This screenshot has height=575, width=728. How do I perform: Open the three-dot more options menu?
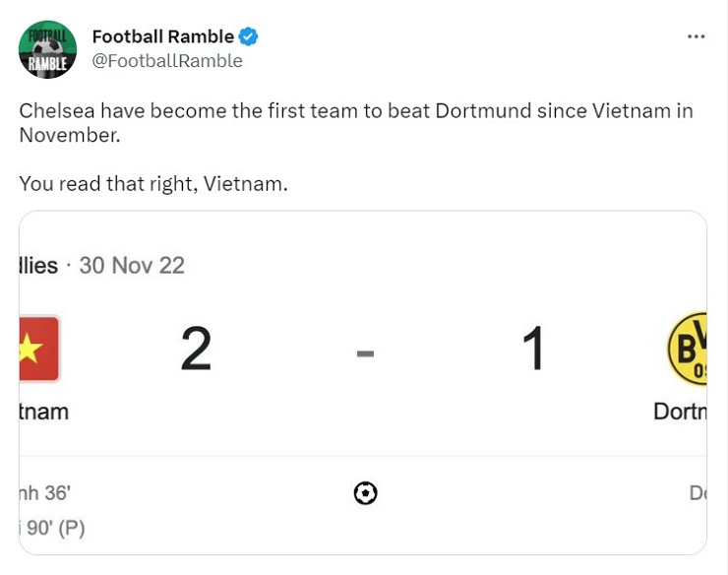(x=696, y=36)
